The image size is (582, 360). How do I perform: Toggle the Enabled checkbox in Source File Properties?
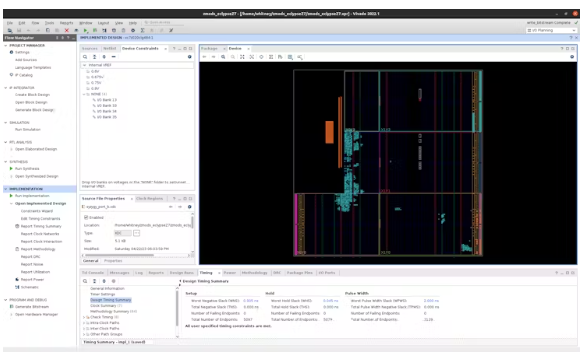86,217
